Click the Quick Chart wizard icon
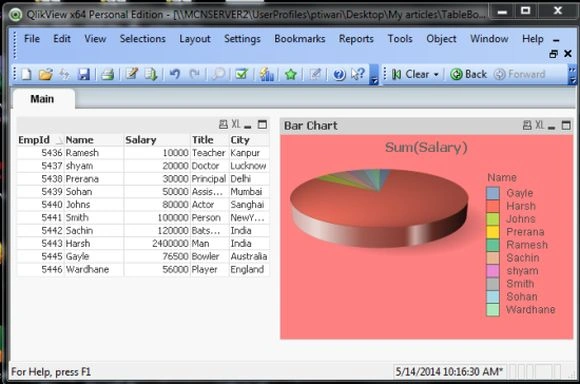Image resolution: width=580 pixels, height=384 pixels. 266,74
